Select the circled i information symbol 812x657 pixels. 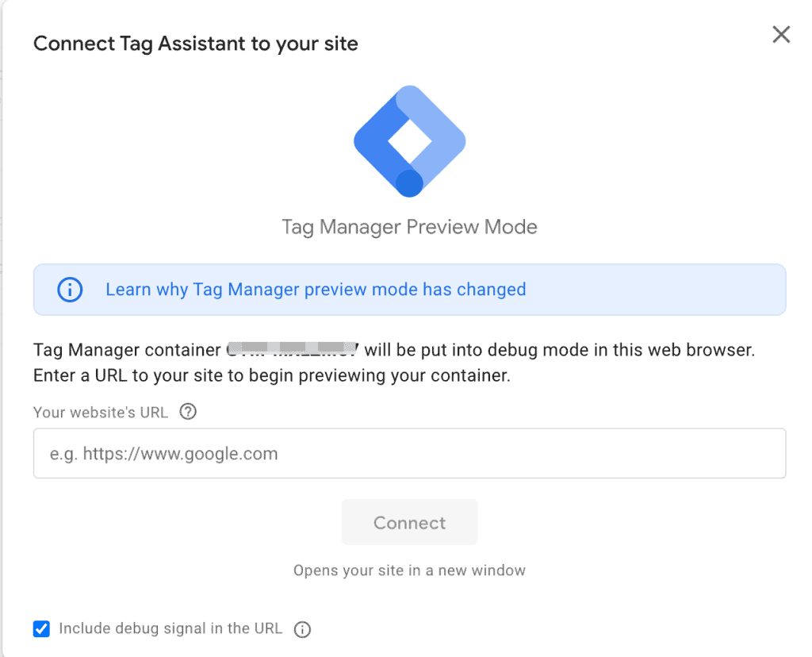click(x=70, y=290)
